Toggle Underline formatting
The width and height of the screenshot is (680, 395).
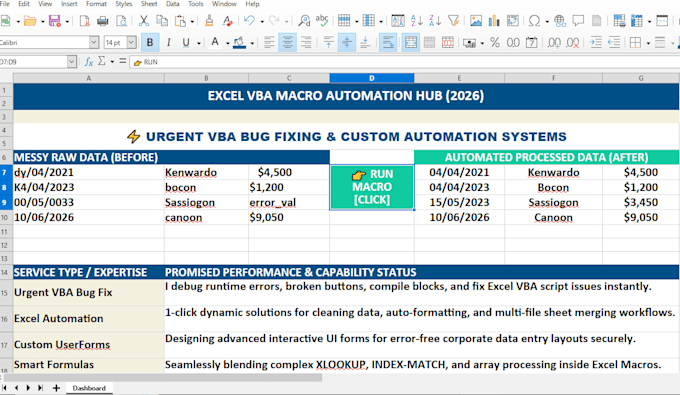tap(186, 42)
